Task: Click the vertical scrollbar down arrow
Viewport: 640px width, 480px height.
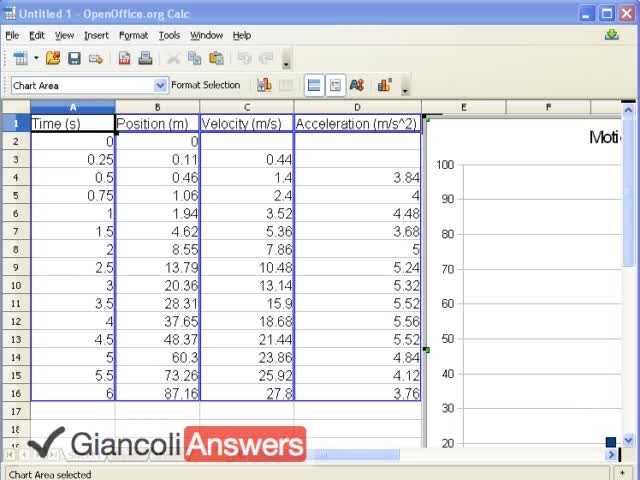Action: point(629,440)
